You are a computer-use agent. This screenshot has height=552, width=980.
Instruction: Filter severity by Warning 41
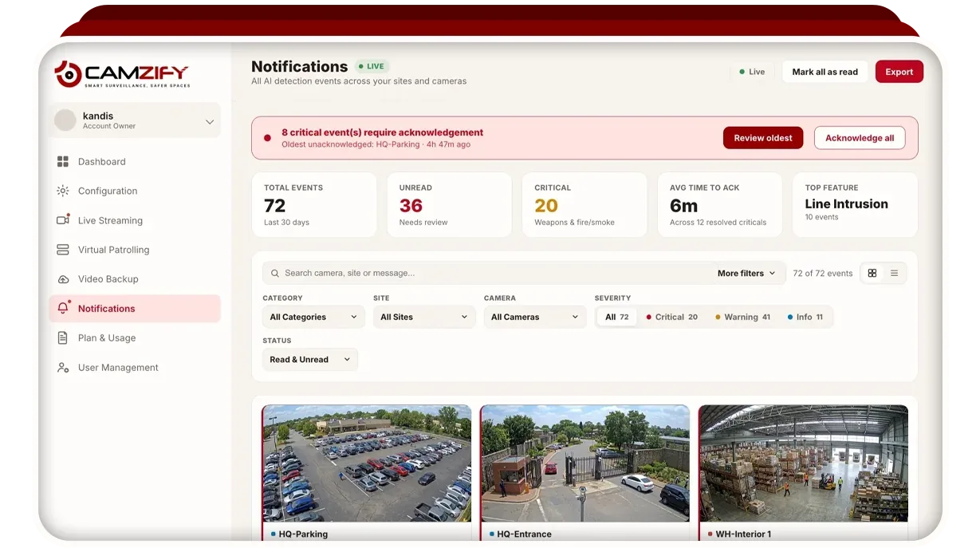(x=742, y=317)
